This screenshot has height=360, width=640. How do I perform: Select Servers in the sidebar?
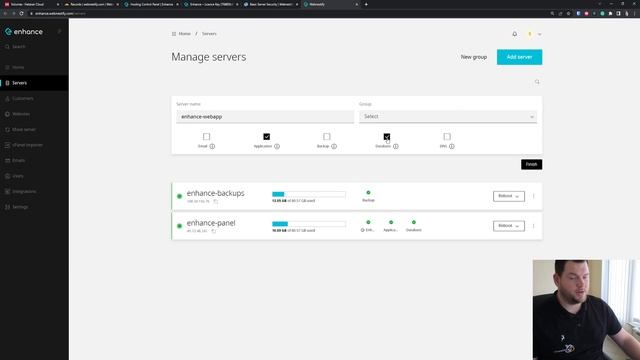point(34,83)
